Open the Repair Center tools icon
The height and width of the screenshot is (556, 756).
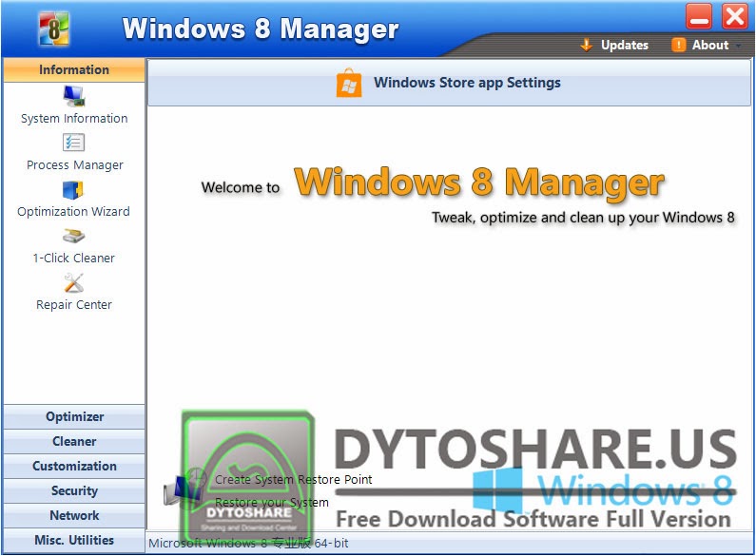(x=74, y=282)
